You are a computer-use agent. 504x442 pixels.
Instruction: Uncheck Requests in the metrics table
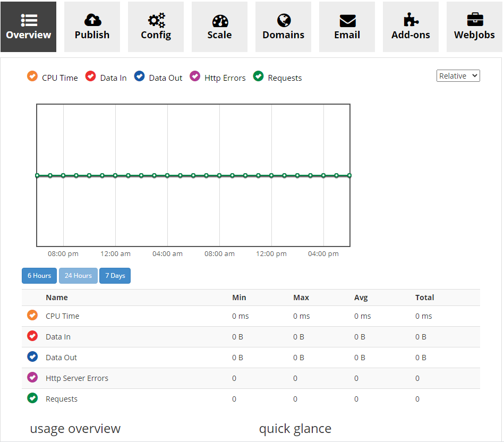click(32, 398)
